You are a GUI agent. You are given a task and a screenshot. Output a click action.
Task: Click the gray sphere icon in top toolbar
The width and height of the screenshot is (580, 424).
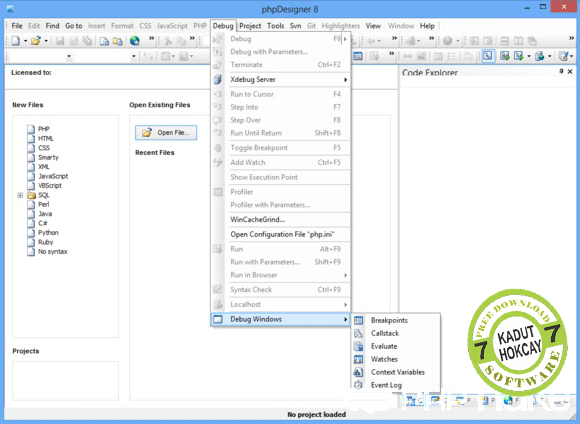[x=448, y=41]
